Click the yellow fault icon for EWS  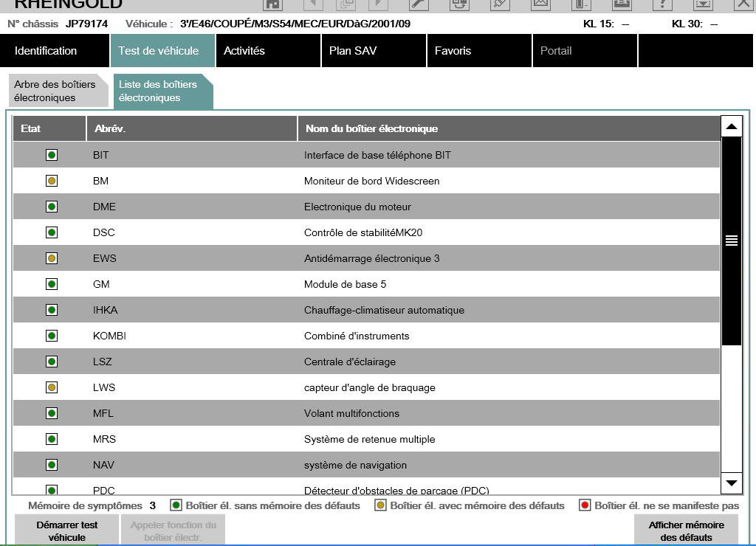click(52, 258)
